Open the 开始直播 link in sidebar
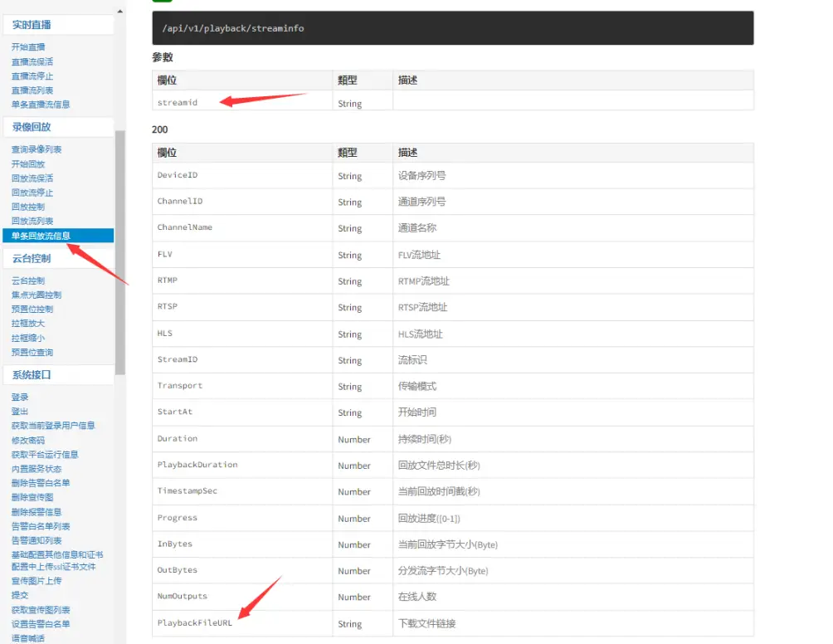 pyautogui.click(x=28, y=47)
